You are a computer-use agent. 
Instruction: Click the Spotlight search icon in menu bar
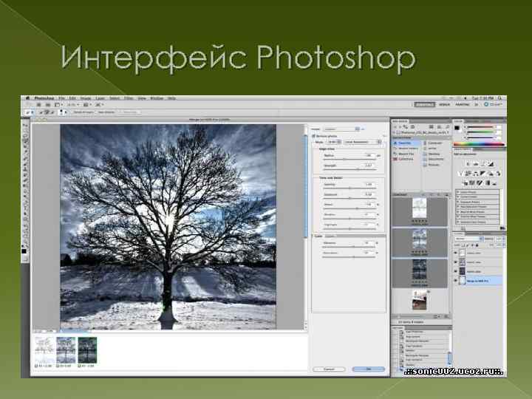[x=500, y=98]
